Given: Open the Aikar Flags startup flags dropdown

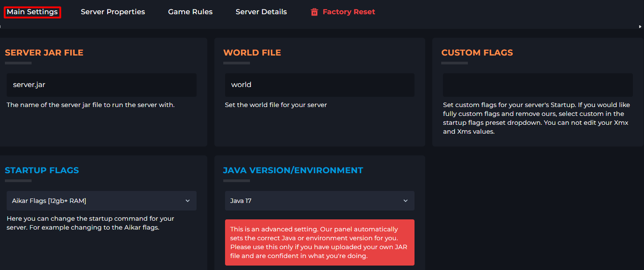Looking at the screenshot, I should click(x=101, y=201).
